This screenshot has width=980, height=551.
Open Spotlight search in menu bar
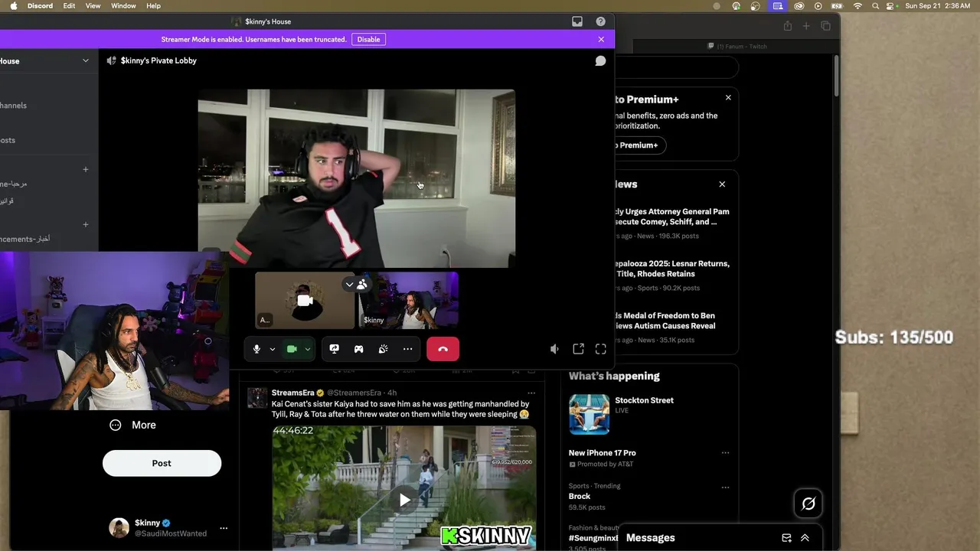point(875,5)
